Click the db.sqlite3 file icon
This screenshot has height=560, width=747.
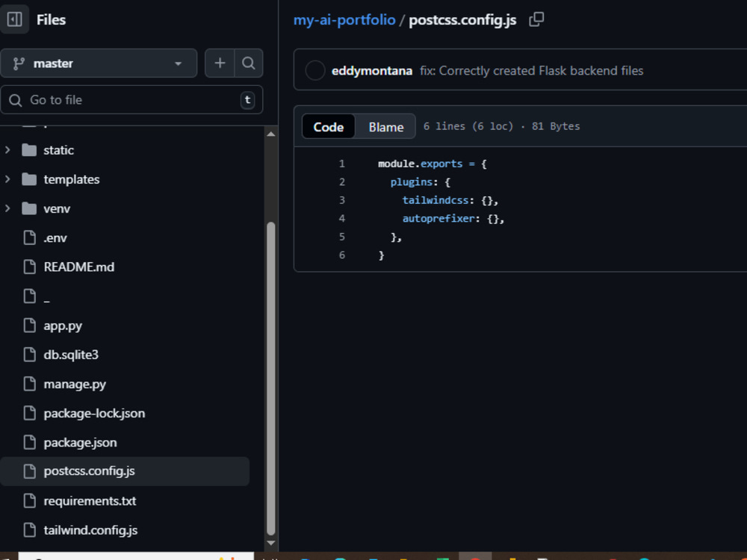[30, 354]
